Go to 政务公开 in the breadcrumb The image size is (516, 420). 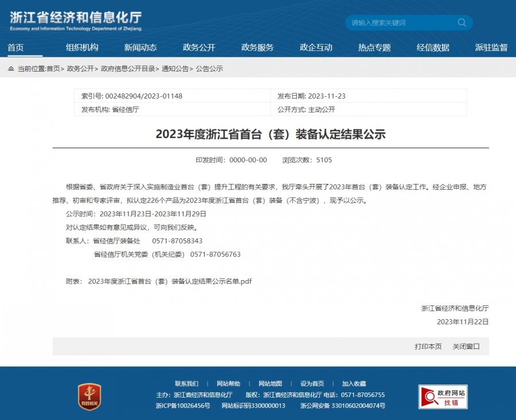point(80,68)
